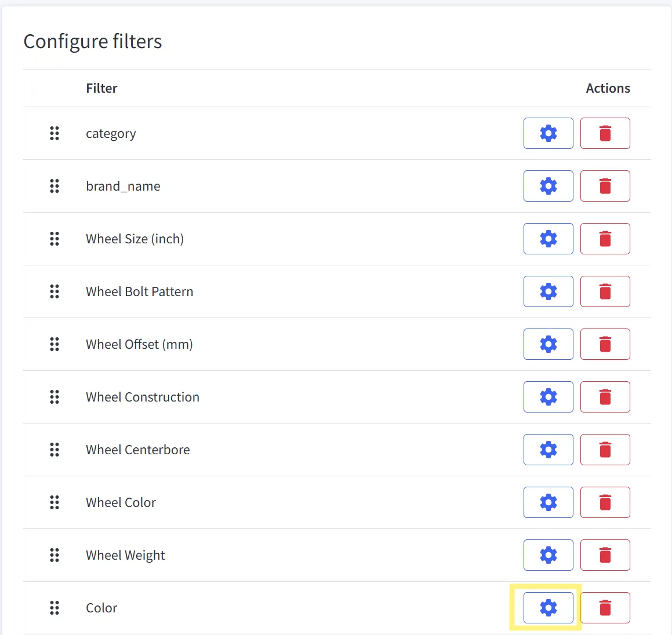Remove the Wheel Bolt Pattern filter
This screenshot has height=635, width=672.
(x=605, y=291)
